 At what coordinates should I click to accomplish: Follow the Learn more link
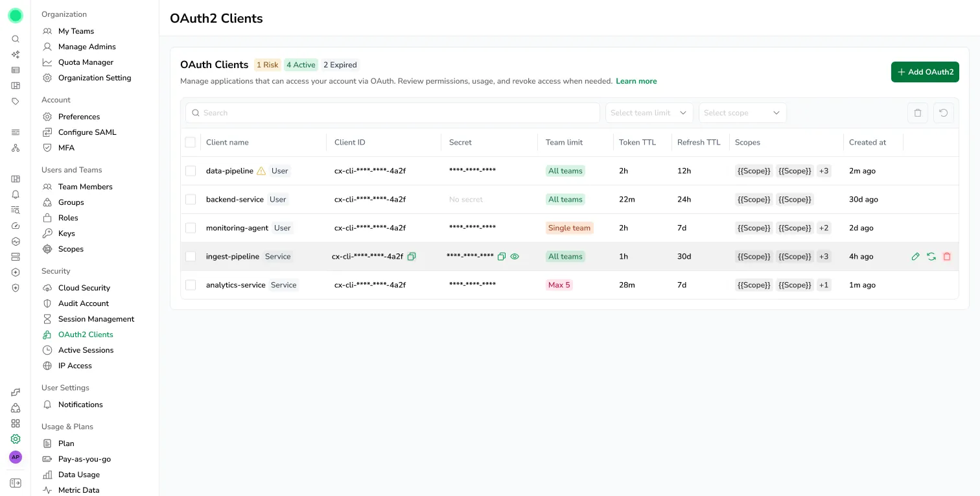click(x=636, y=81)
